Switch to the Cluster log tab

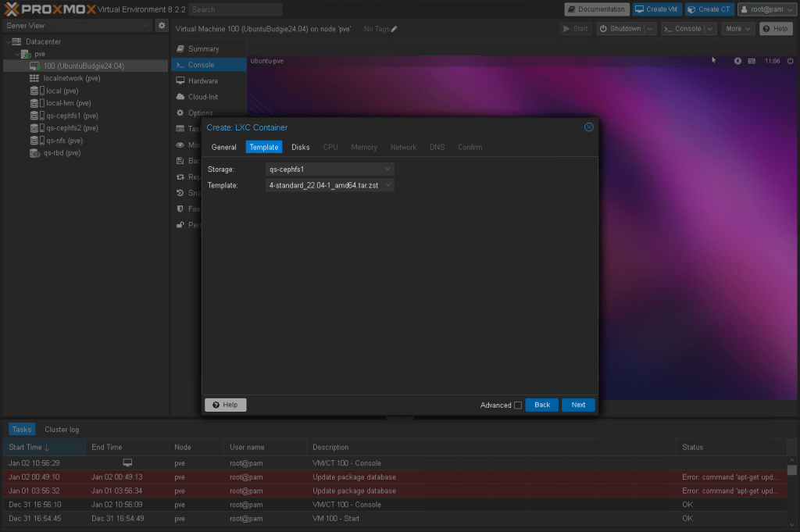click(62, 429)
